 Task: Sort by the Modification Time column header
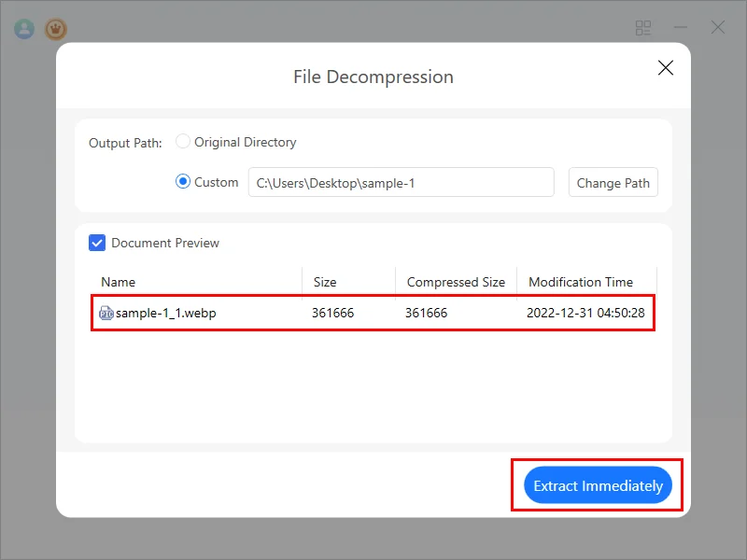[581, 282]
